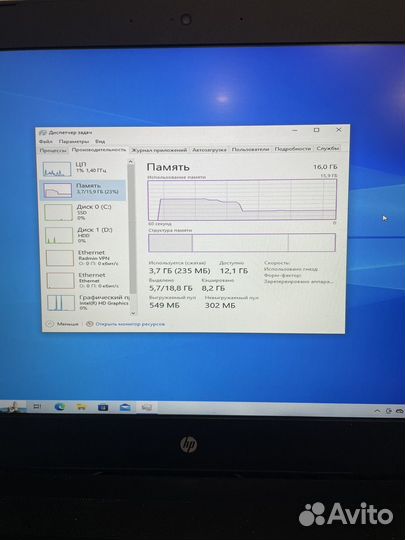Viewport: 405px width, 540px height.
Task: Minimize the Диспетчер задач window
Action: [x=295, y=131]
